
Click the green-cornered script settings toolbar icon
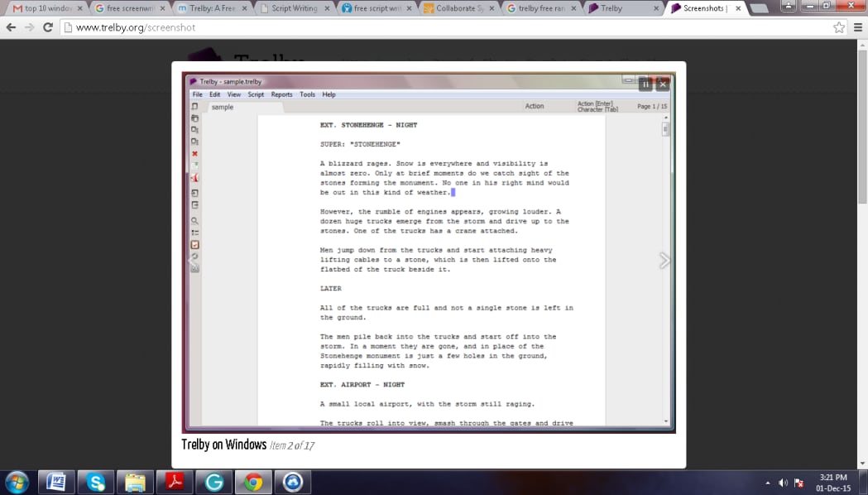point(194,166)
